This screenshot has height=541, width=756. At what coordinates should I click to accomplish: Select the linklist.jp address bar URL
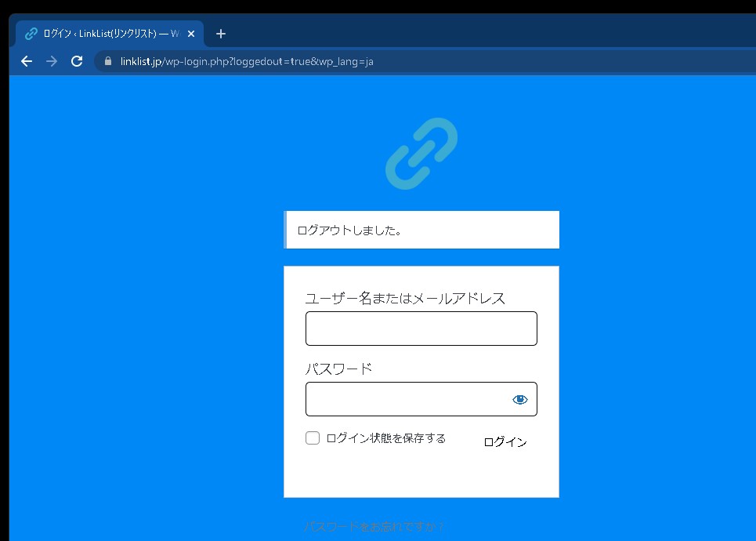click(x=247, y=61)
